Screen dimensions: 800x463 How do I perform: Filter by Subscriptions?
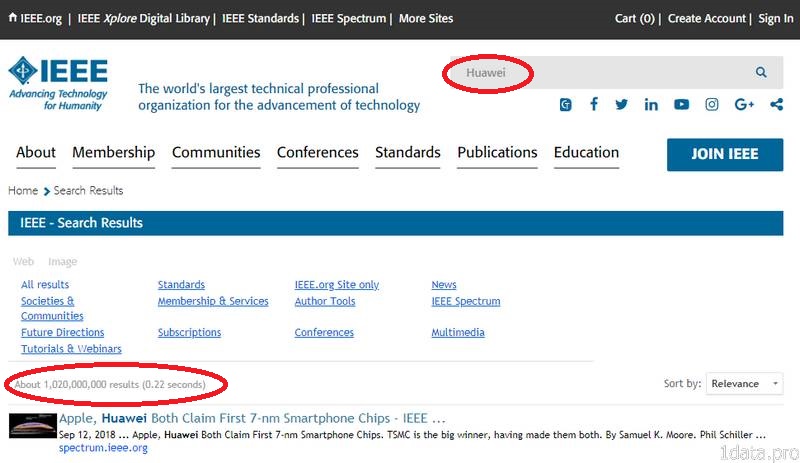pos(189,332)
